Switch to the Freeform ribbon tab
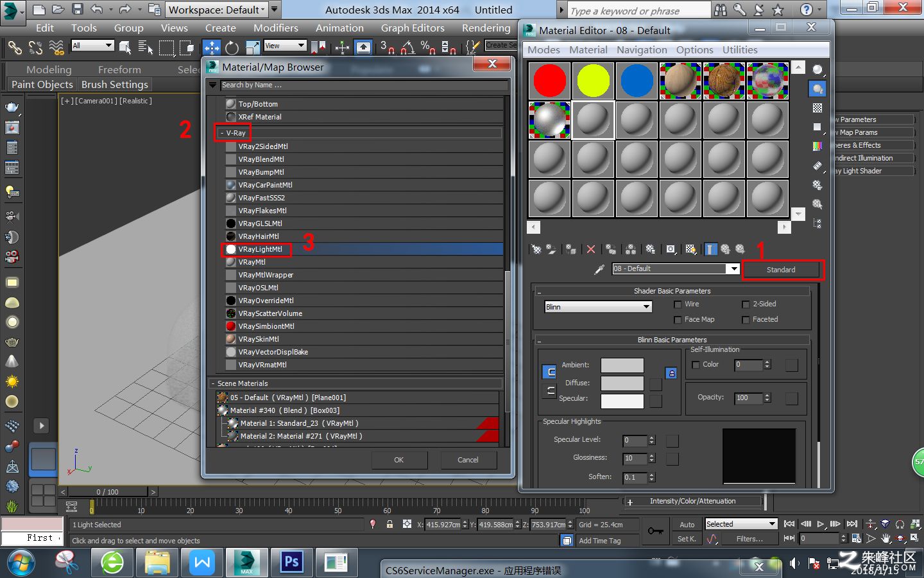The width and height of the screenshot is (924, 578). 119,69
